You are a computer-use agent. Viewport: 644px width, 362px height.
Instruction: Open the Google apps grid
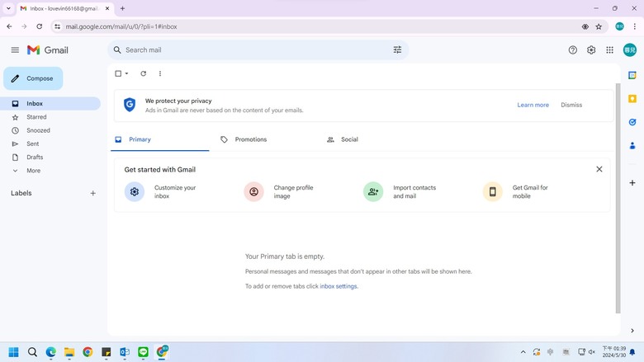coord(609,50)
